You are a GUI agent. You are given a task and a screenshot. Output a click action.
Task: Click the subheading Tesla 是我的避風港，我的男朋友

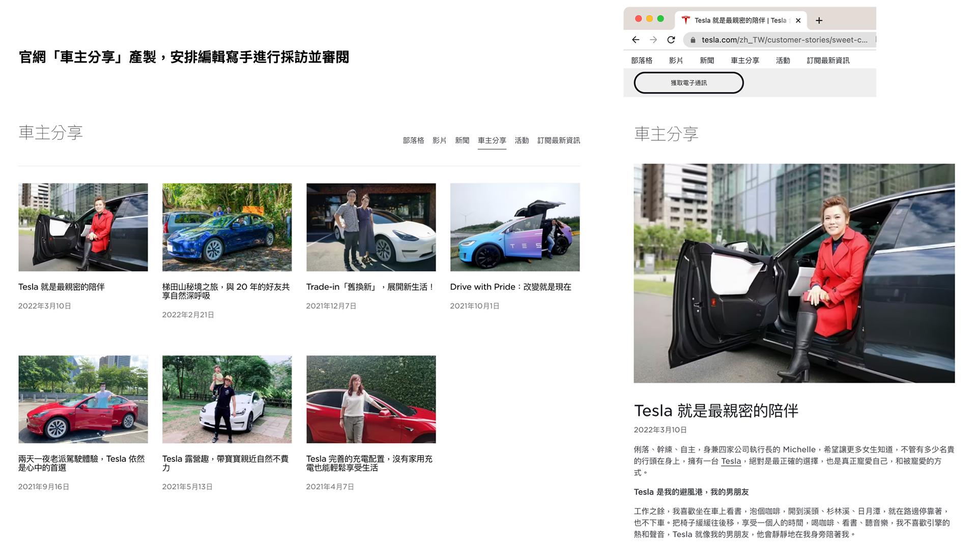pos(691,492)
